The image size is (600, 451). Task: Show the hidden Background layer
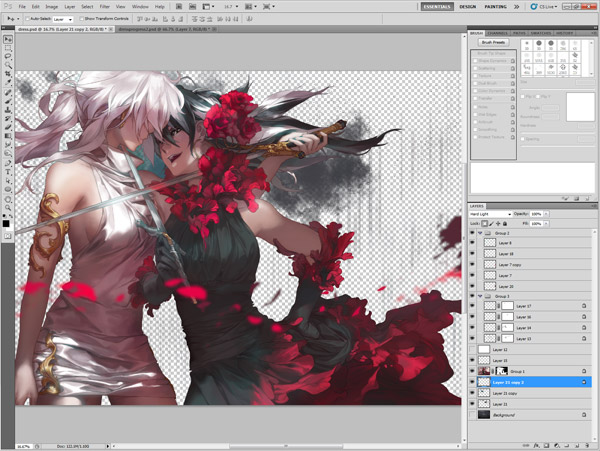(x=472, y=415)
